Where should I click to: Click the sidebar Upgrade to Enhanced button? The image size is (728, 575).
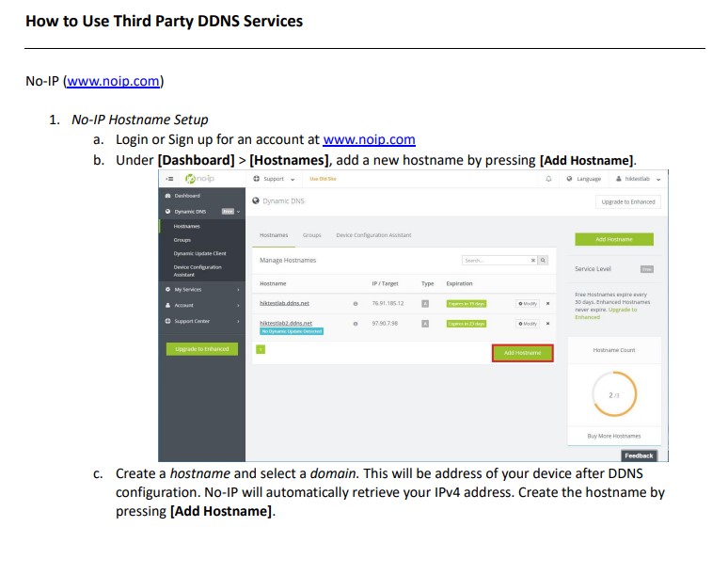tap(202, 349)
